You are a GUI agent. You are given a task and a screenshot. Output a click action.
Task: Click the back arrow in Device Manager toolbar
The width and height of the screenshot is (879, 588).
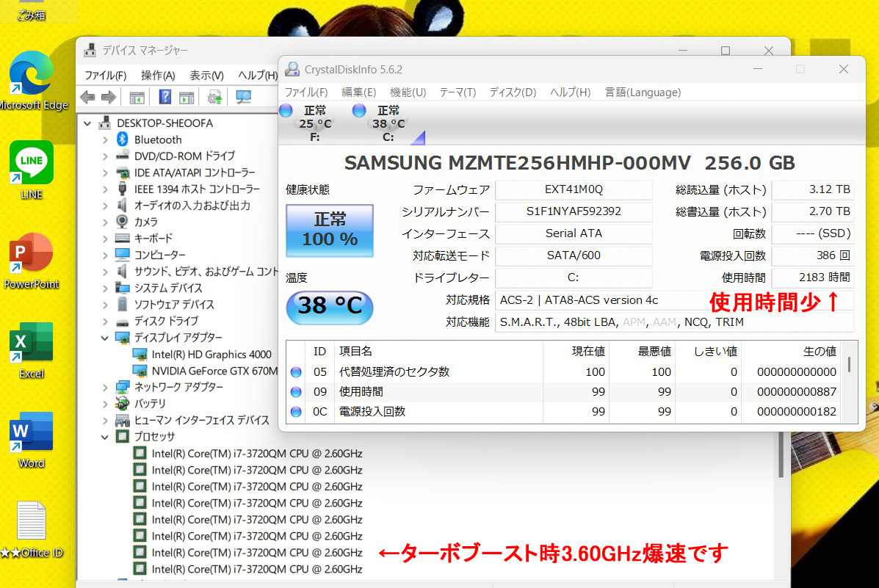click(87, 97)
